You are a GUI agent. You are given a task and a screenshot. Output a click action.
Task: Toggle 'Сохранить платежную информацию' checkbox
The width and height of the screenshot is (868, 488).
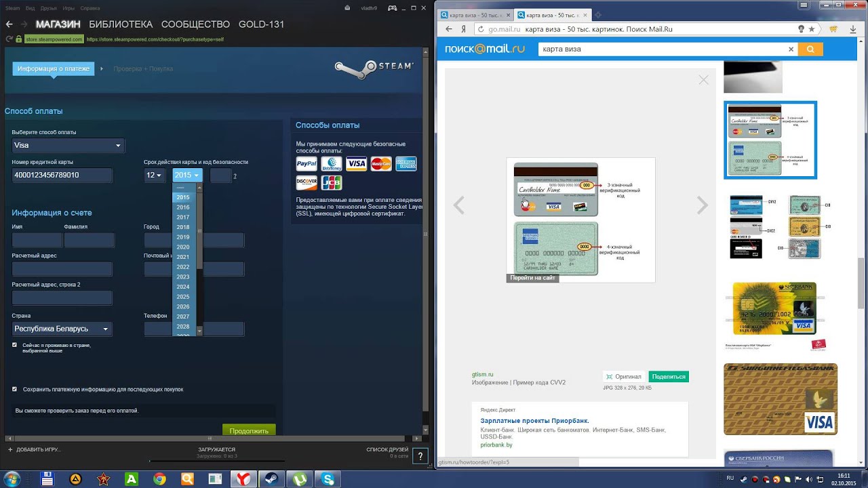(x=15, y=389)
